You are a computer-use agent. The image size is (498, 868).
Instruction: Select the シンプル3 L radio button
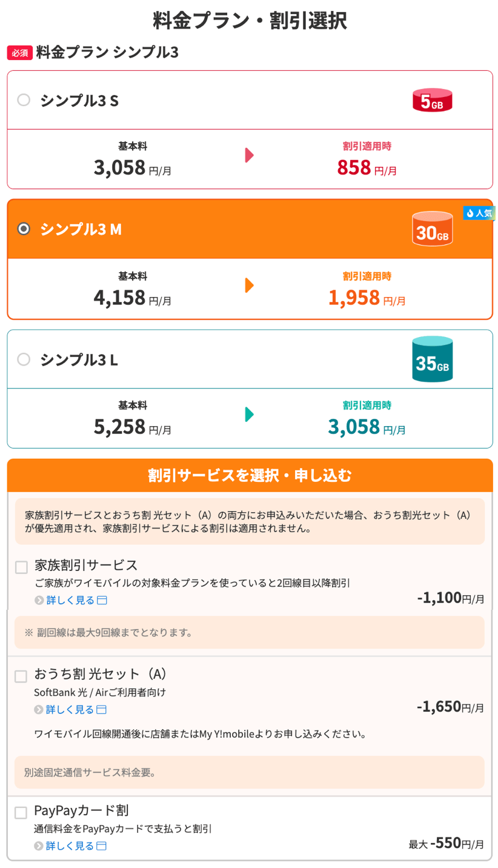click(x=24, y=358)
